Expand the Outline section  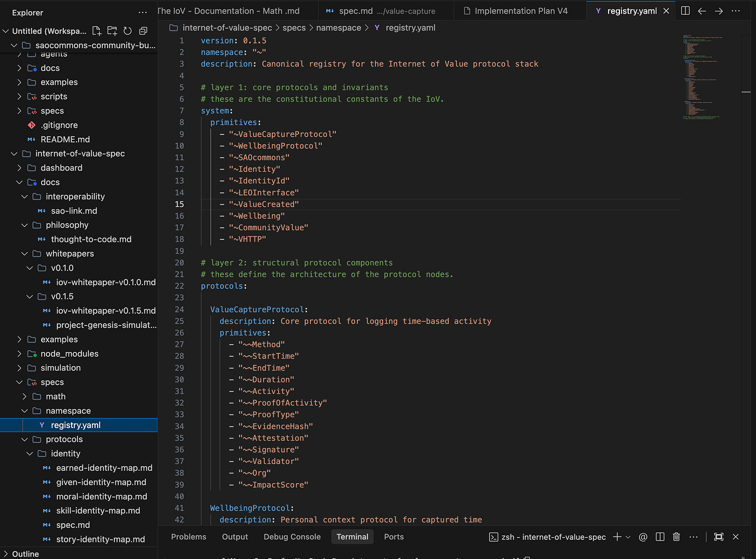25,554
